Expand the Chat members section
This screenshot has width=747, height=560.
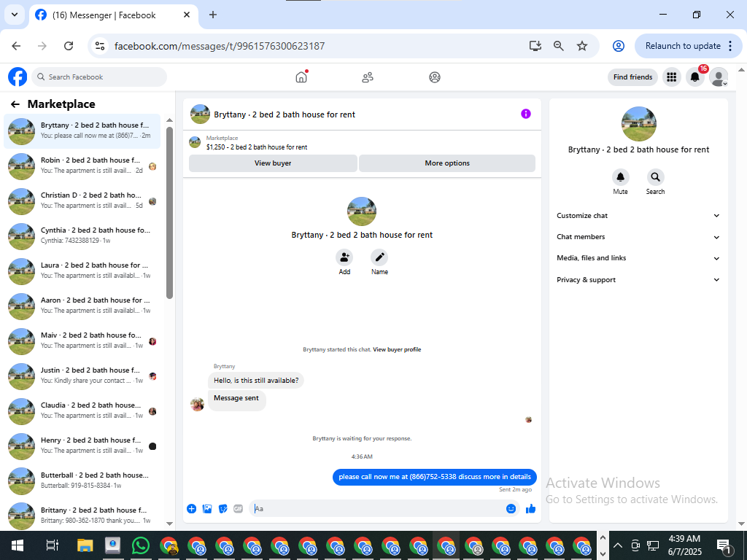point(638,237)
